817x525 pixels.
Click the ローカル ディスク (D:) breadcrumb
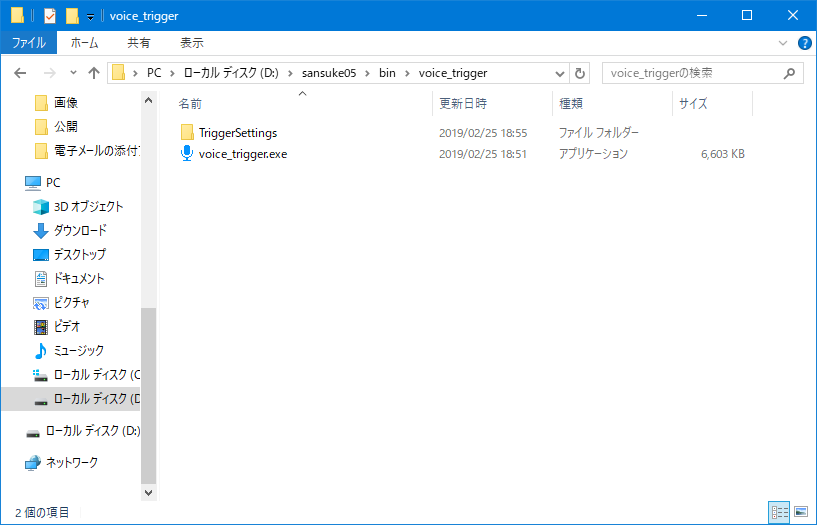click(231, 73)
